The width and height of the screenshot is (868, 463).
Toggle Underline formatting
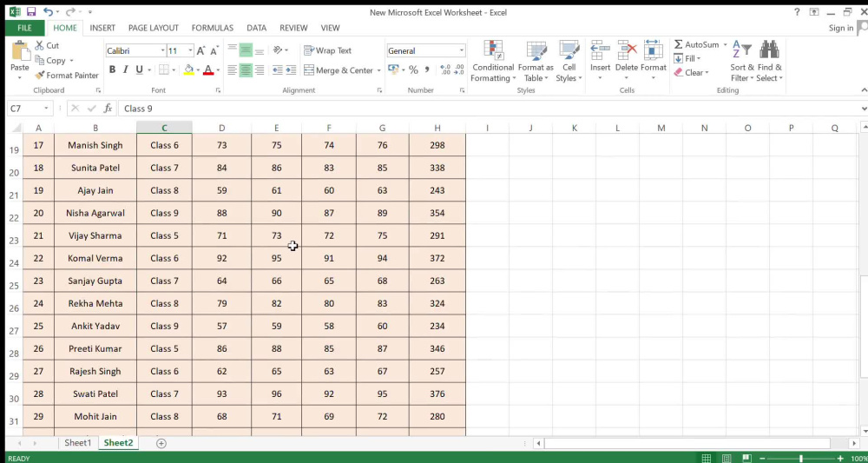[139, 69]
